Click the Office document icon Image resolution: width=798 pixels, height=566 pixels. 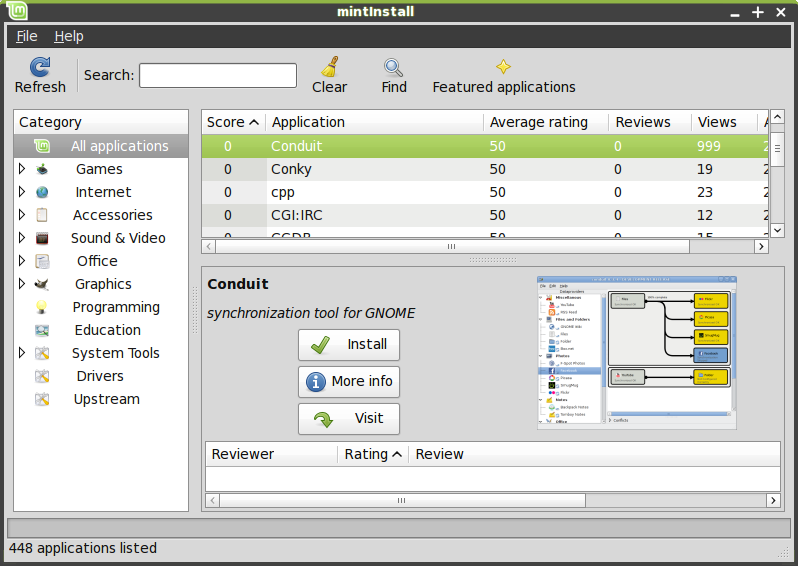point(42,261)
